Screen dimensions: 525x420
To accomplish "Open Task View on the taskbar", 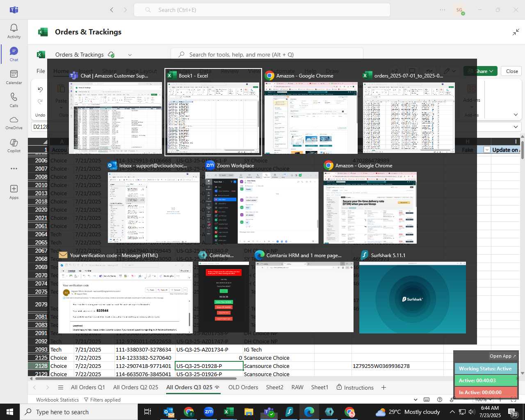I will (x=148, y=412).
